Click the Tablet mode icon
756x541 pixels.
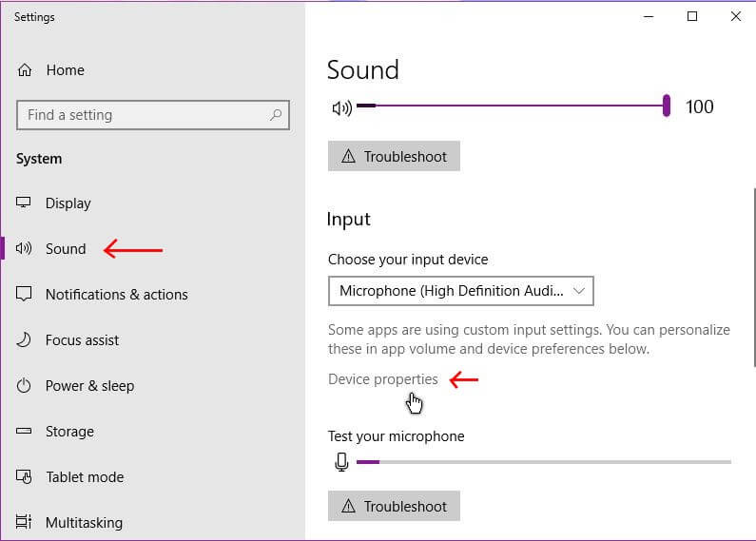pos(24,477)
